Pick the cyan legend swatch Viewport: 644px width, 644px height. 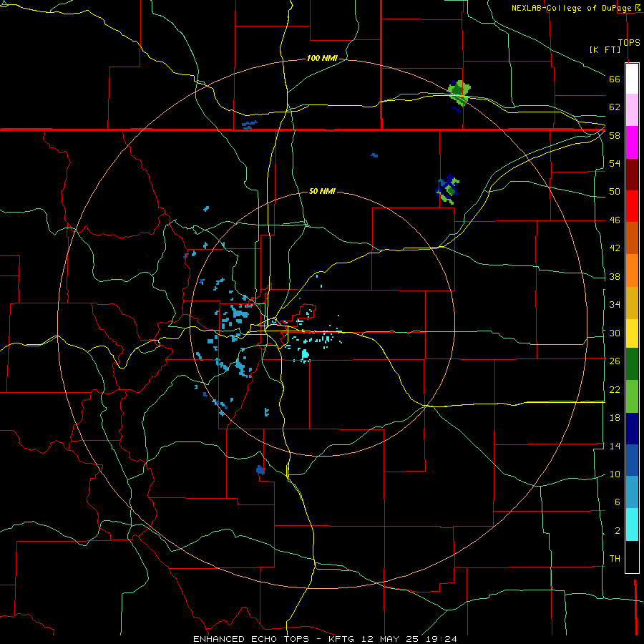tap(632, 525)
